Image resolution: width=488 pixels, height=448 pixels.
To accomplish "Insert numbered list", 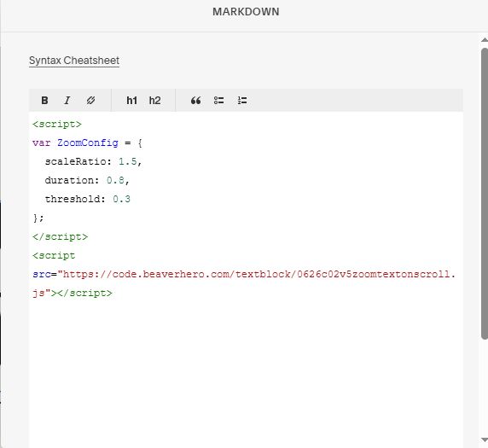I will point(242,100).
